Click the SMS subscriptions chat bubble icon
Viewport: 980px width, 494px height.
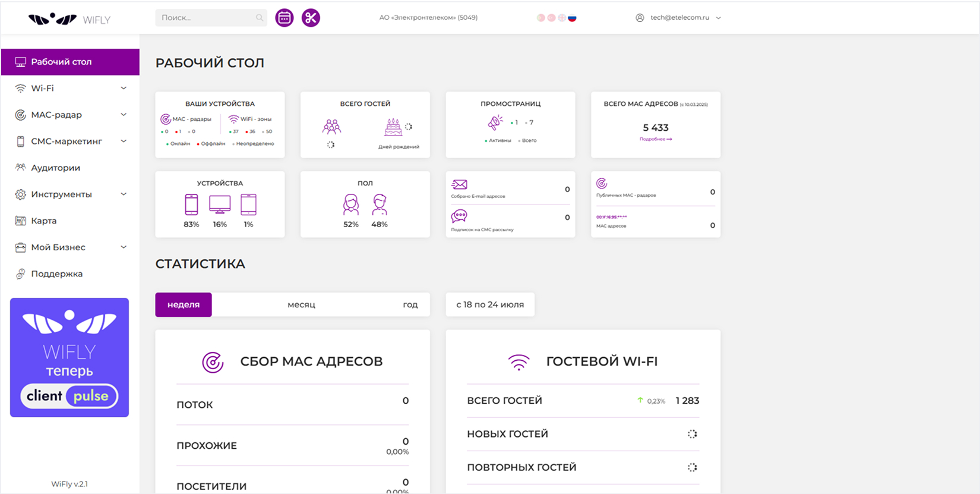coord(459,216)
